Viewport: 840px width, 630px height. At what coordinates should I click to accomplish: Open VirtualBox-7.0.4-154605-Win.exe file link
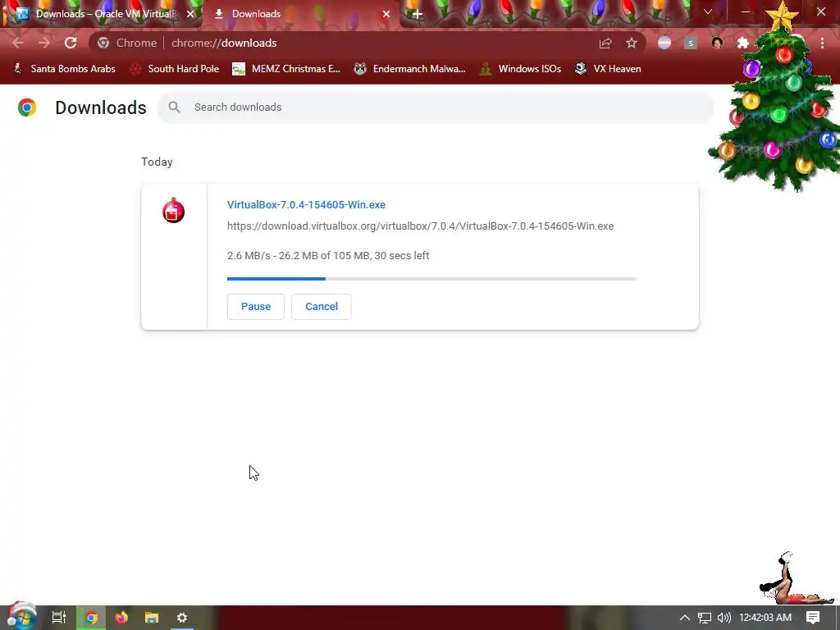[306, 204]
